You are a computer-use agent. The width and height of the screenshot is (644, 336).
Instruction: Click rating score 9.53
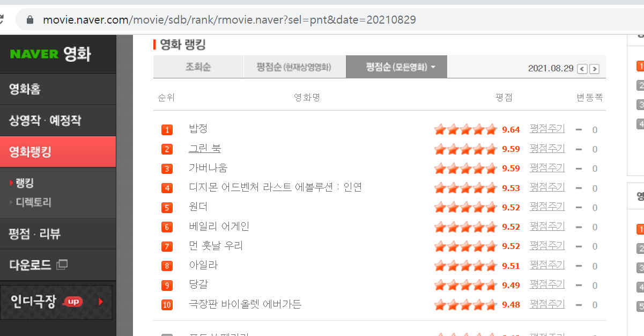(x=511, y=188)
